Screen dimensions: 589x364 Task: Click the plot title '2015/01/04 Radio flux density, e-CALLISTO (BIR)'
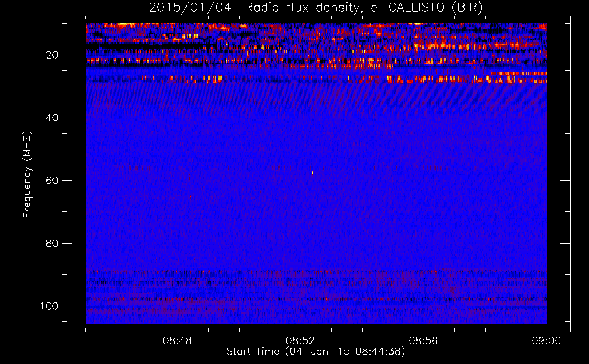[316, 8]
